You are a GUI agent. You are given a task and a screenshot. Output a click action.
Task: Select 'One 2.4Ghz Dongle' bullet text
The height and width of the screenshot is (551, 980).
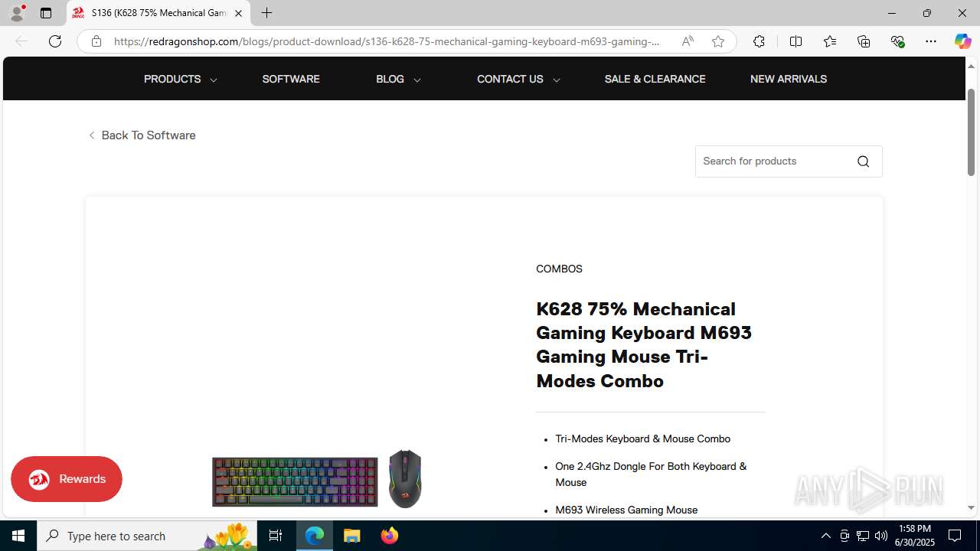pyautogui.click(x=651, y=474)
